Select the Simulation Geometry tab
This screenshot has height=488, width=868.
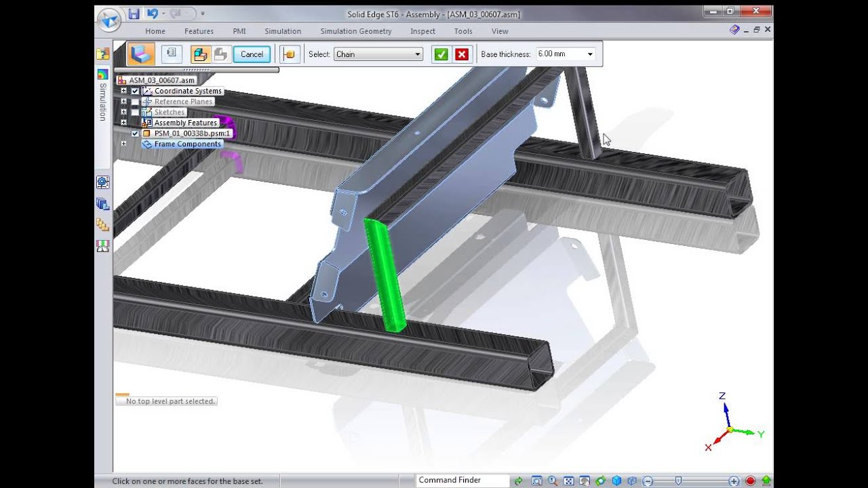(x=356, y=31)
